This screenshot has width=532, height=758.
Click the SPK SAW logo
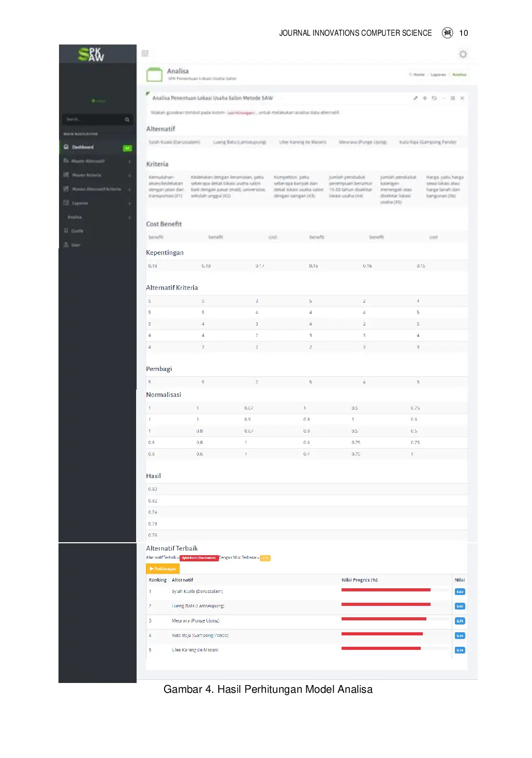pyautogui.click(x=92, y=54)
